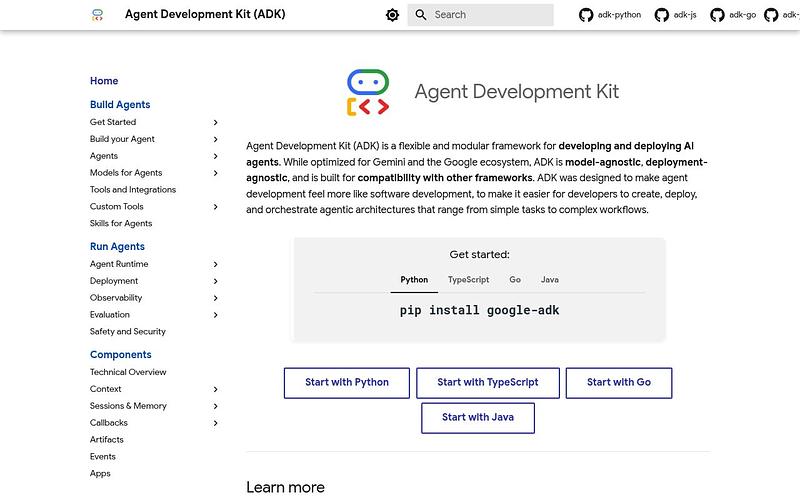
Task: Expand the Callbacks chevron
Action: click(215, 423)
